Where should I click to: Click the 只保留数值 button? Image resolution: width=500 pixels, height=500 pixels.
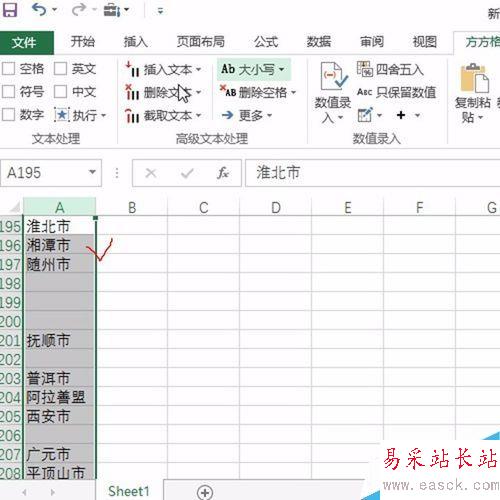[x=396, y=92]
